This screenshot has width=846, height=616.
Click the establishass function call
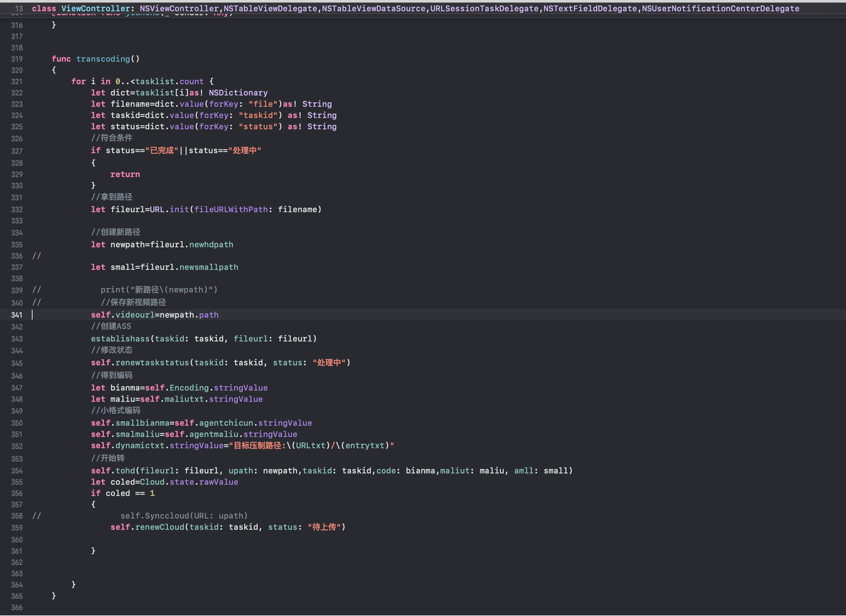tap(120, 339)
